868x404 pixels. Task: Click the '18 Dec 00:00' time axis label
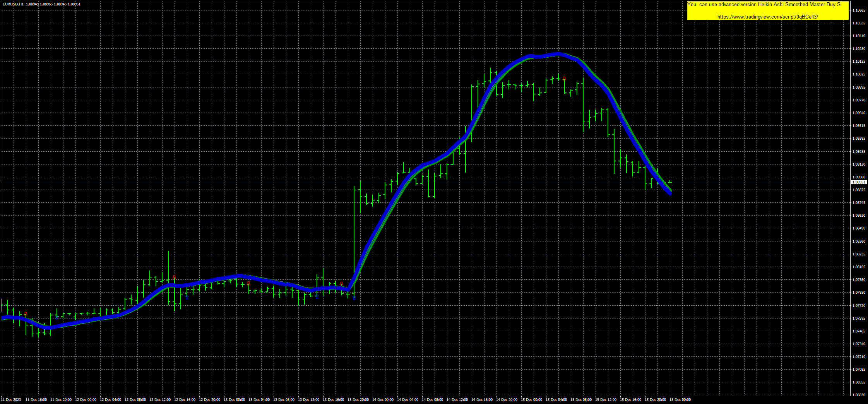coord(680,400)
